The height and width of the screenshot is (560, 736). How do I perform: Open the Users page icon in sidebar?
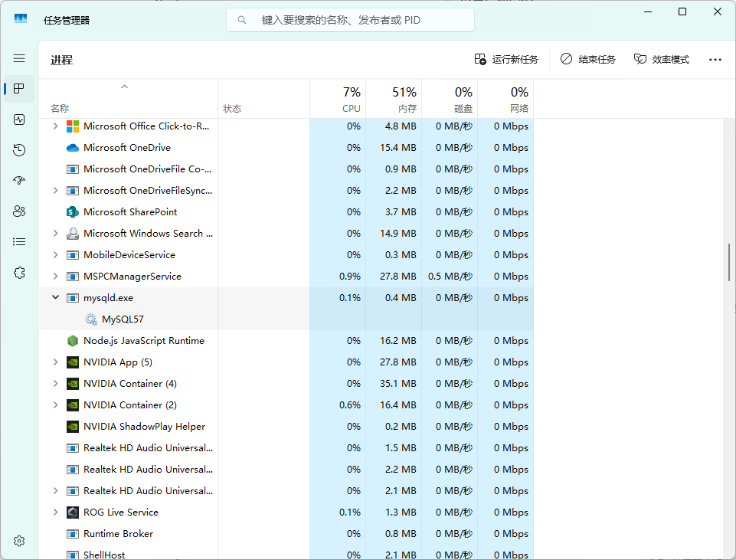pyautogui.click(x=19, y=211)
